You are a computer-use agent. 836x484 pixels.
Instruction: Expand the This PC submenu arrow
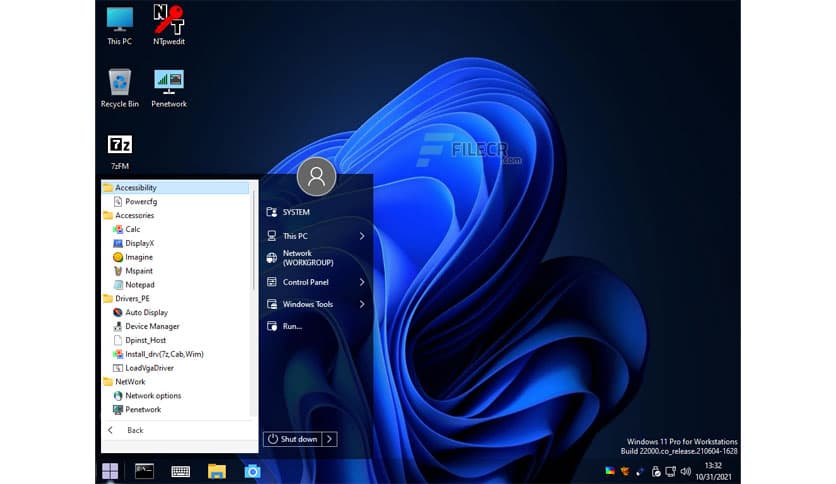(362, 236)
